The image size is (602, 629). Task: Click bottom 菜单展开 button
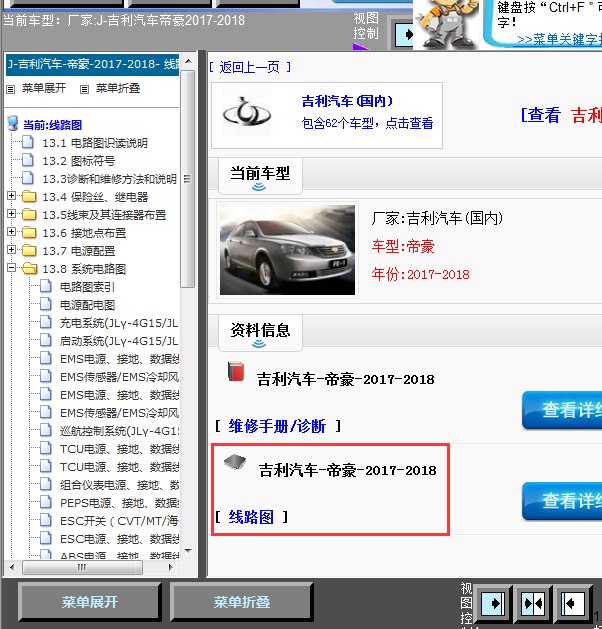tap(89, 602)
